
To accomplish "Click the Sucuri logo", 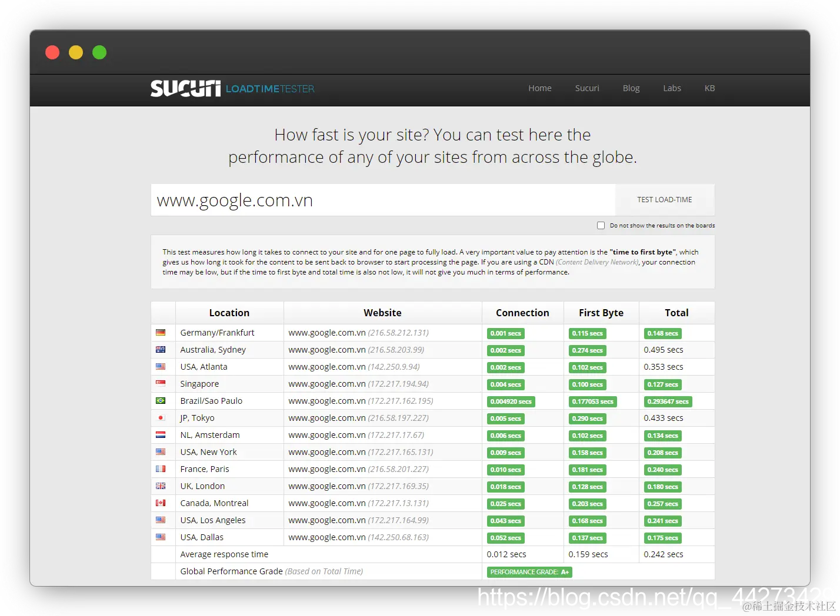I will [x=185, y=88].
